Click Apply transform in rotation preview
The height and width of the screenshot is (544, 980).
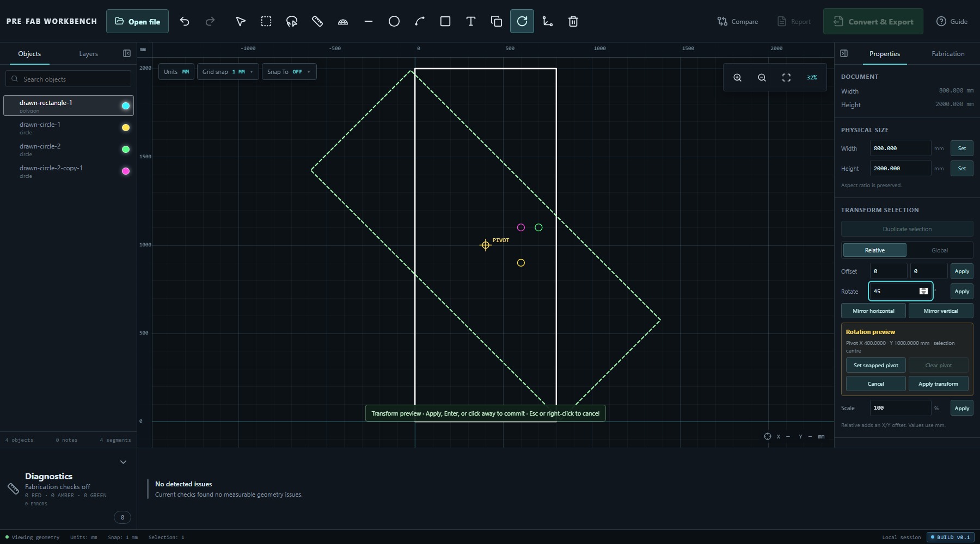[938, 384]
